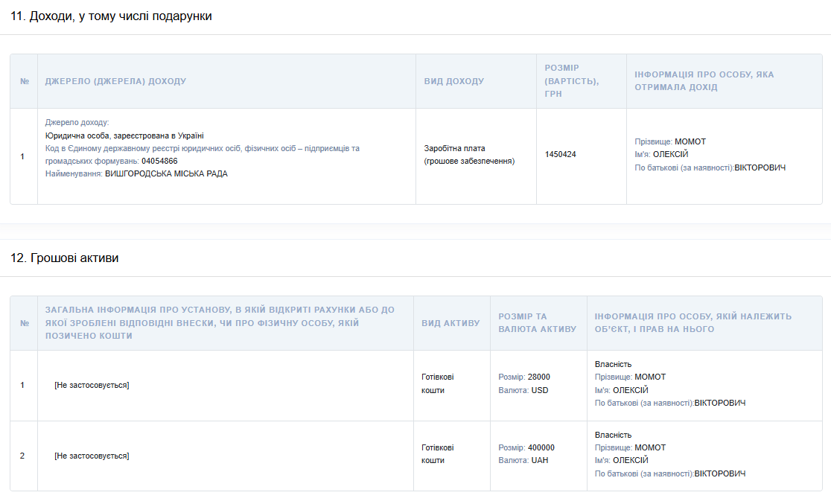The width and height of the screenshot is (831, 504).
Task: Click "[Не застосовується]" in asset row 1
Action: tap(92, 385)
